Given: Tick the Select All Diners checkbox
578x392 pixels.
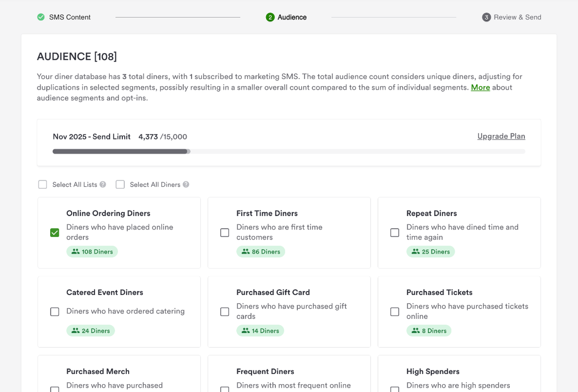Looking at the screenshot, I should pos(120,185).
